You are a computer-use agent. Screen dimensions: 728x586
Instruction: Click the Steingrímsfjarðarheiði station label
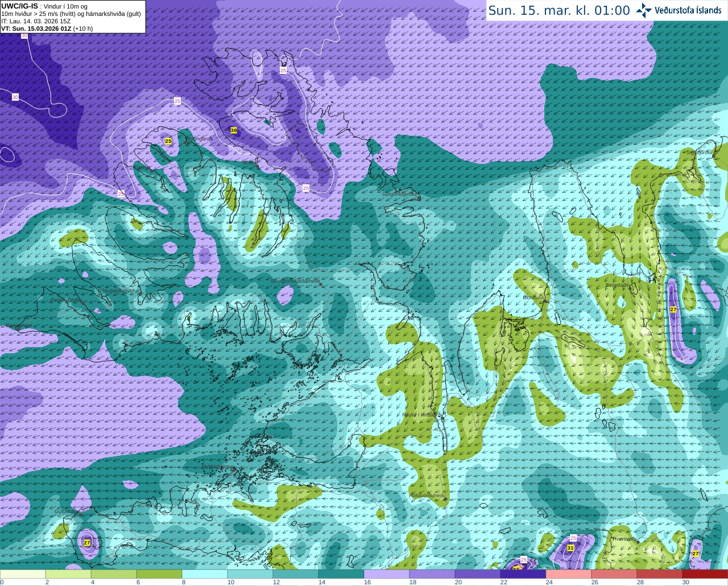(x=295, y=281)
